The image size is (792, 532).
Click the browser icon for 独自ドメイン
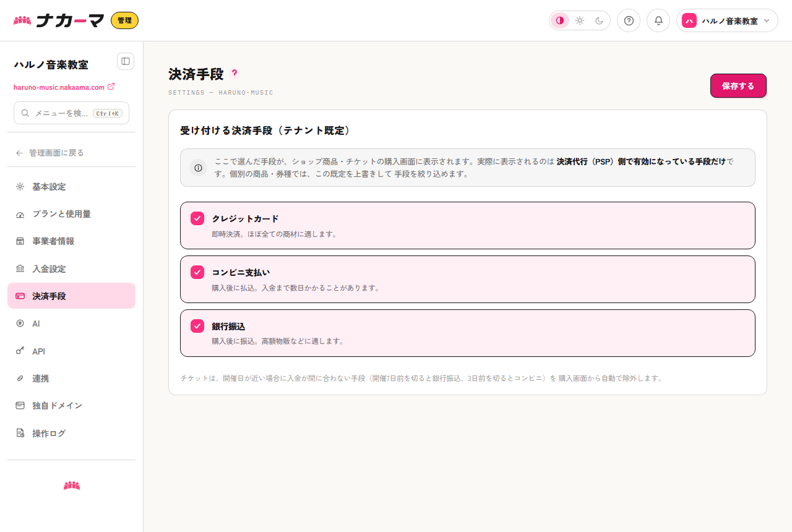pyautogui.click(x=20, y=406)
